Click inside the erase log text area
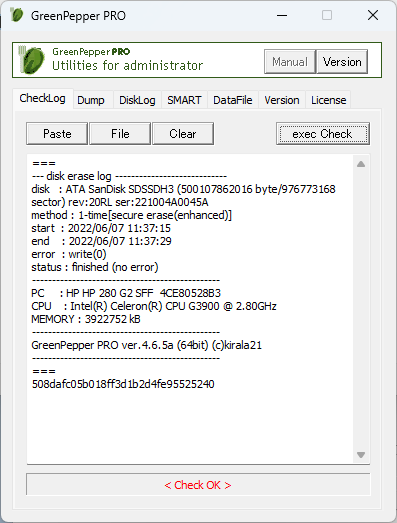Image resolution: width=397 pixels, height=523 pixels. (x=190, y=309)
